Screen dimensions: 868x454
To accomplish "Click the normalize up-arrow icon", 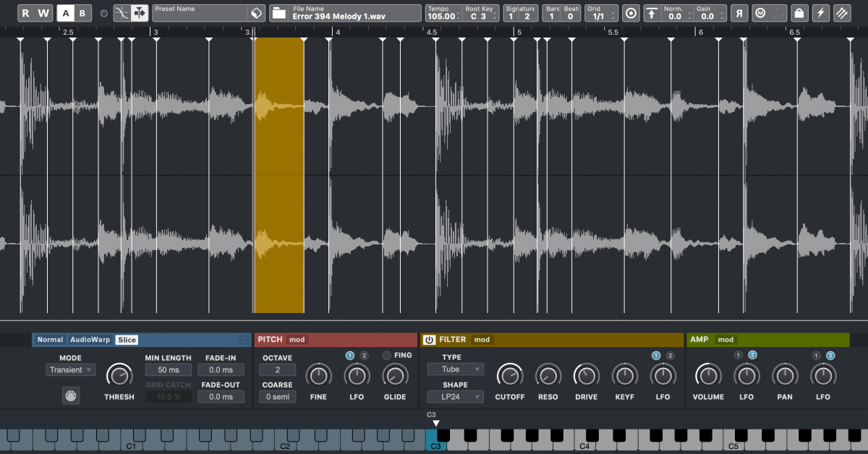I will click(x=652, y=13).
